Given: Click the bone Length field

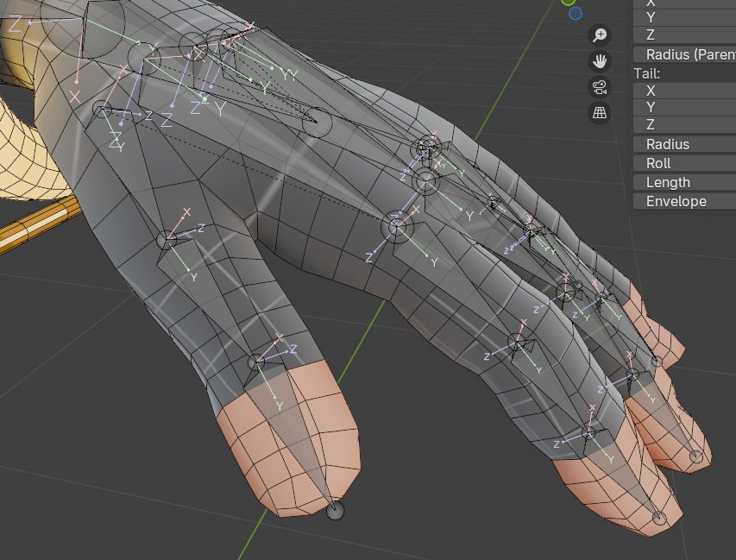Looking at the screenshot, I should 685,182.
